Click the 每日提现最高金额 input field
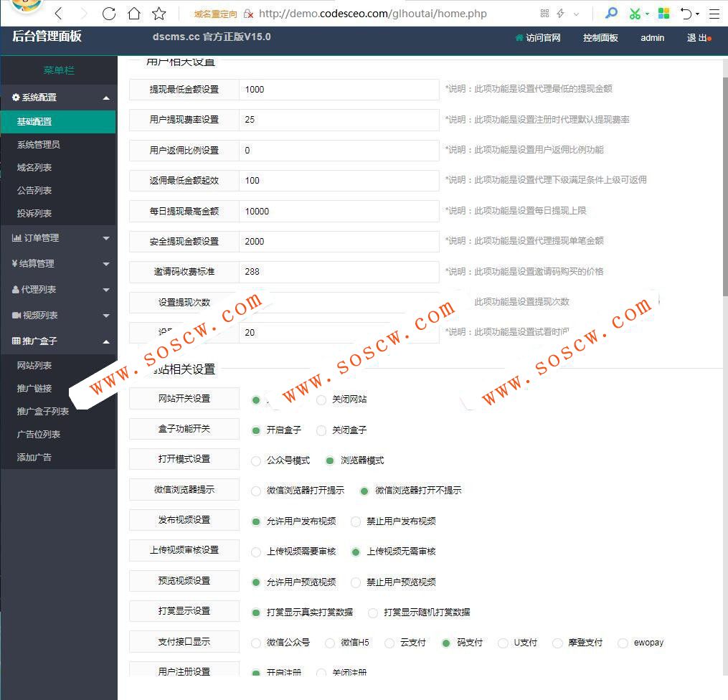 tap(339, 211)
